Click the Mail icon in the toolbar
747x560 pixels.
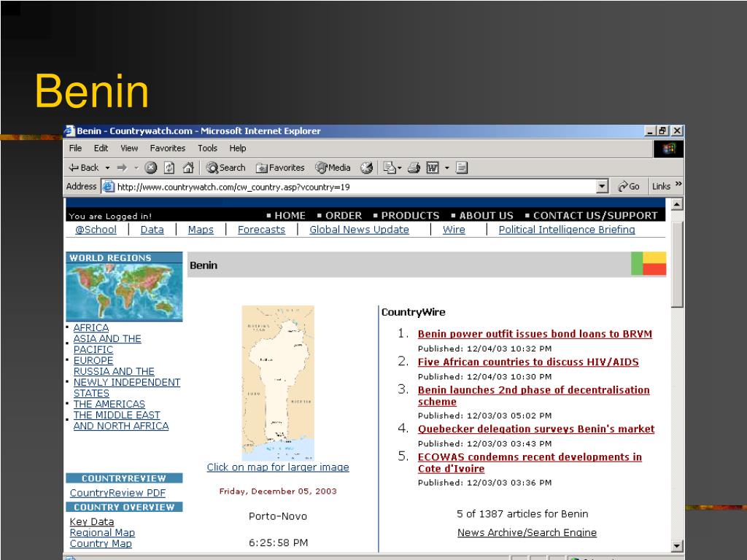click(x=390, y=168)
